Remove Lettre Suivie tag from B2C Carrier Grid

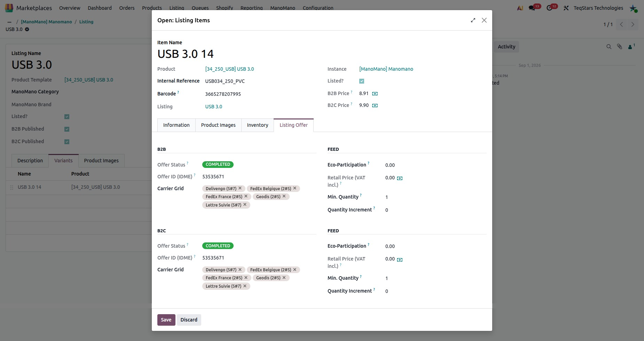(245, 286)
